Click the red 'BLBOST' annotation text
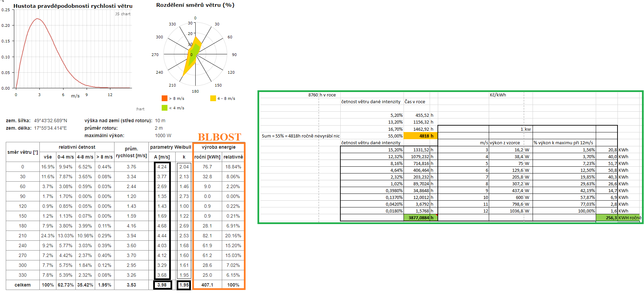The height and width of the screenshot is (294, 644). [219, 137]
